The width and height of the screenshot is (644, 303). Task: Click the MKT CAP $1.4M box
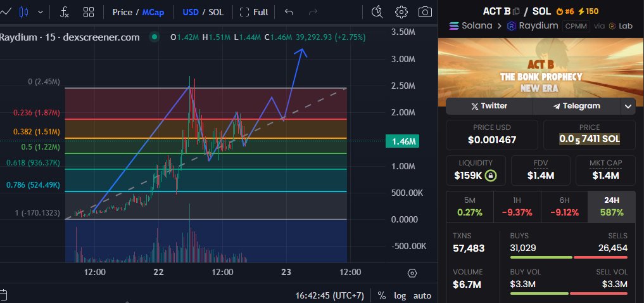click(x=605, y=171)
